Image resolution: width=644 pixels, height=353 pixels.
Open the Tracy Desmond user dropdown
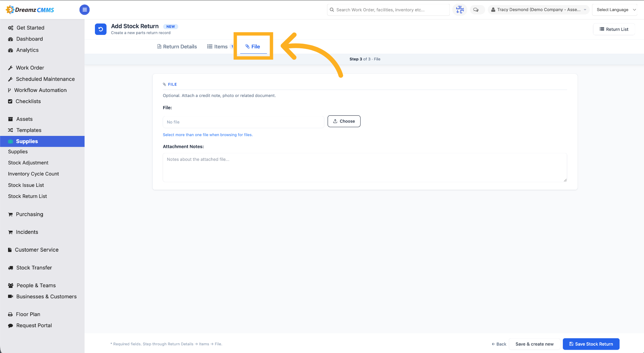pyautogui.click(x=538, y=10)
